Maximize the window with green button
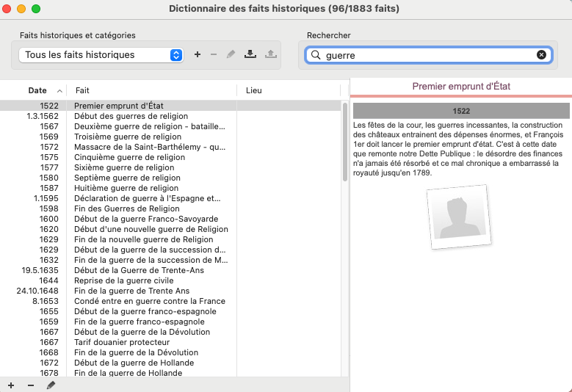The image size is (572, 392). (x=36, y=9)
